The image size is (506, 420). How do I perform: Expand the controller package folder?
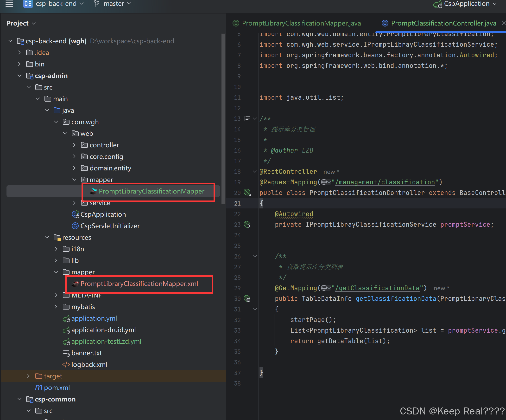pos(74,145)
